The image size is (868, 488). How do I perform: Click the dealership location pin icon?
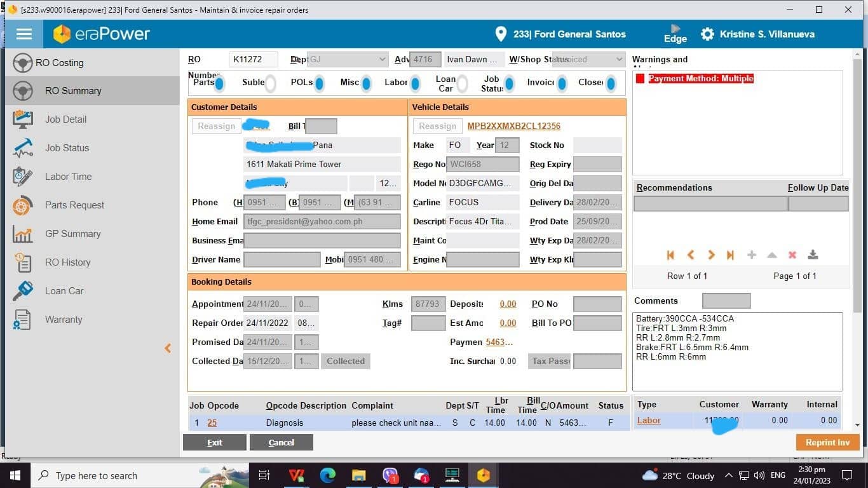click(x=501, y=34)
